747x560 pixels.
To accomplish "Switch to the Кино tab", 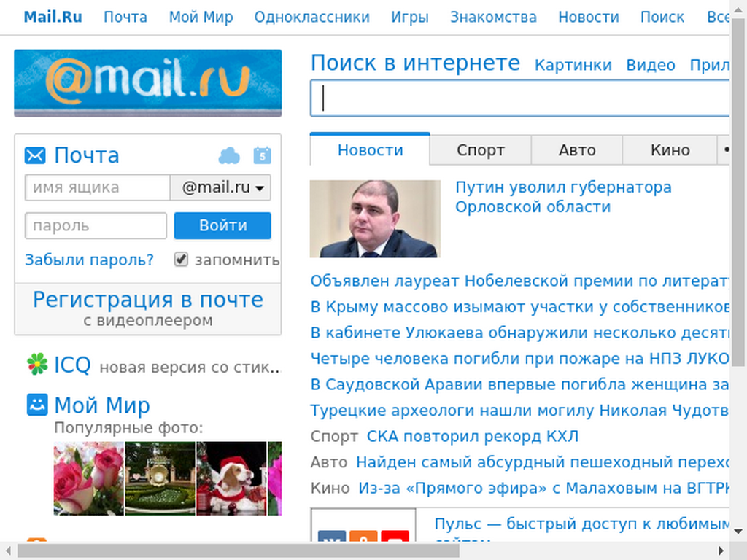I will (670, 150).
